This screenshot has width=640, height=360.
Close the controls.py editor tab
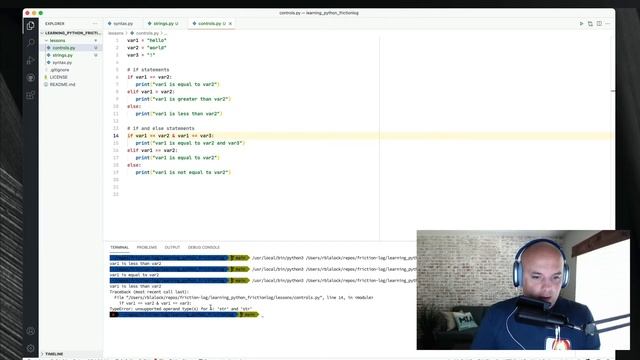[230, 24]
